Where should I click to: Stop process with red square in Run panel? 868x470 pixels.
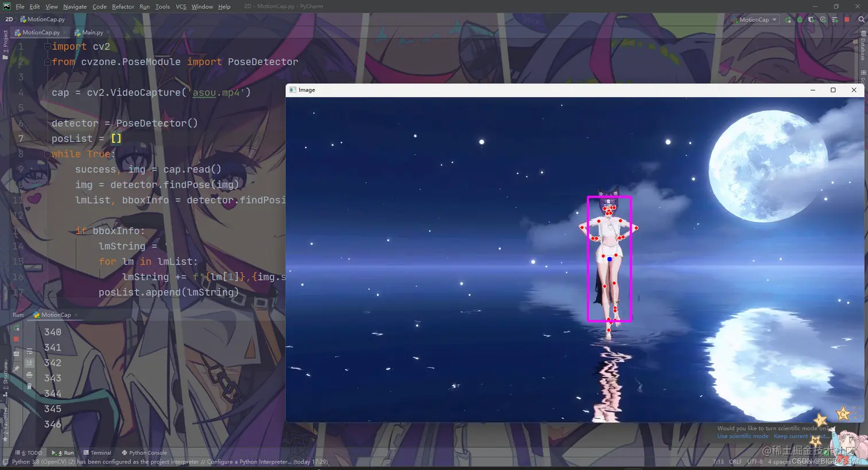pyautogui.click(x=16, y=339)
